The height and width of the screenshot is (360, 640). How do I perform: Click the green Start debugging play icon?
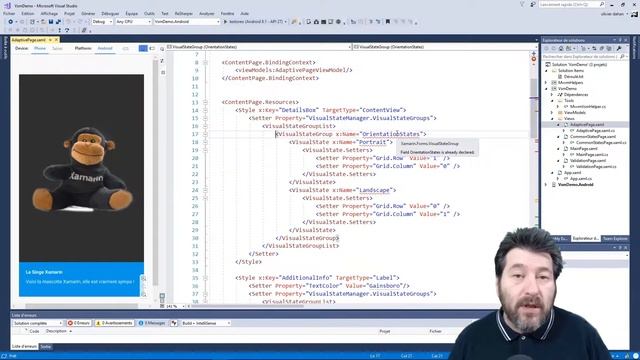[x=225, y=22]
